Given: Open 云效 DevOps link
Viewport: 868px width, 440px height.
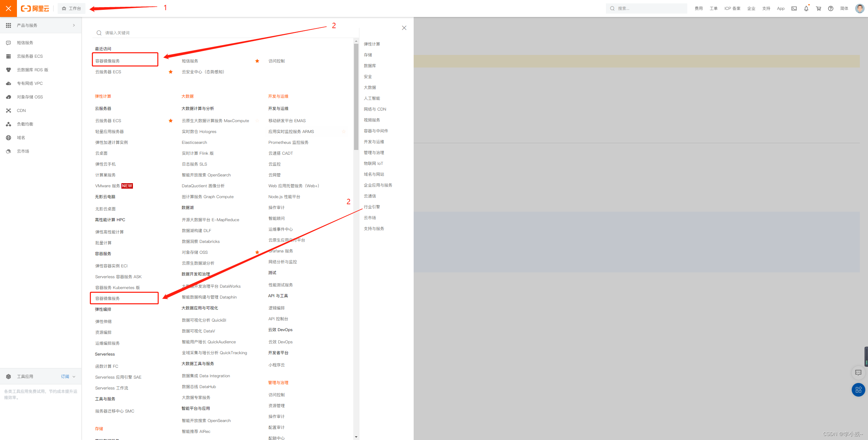Looking at the screenshot, I should [280, 342].
